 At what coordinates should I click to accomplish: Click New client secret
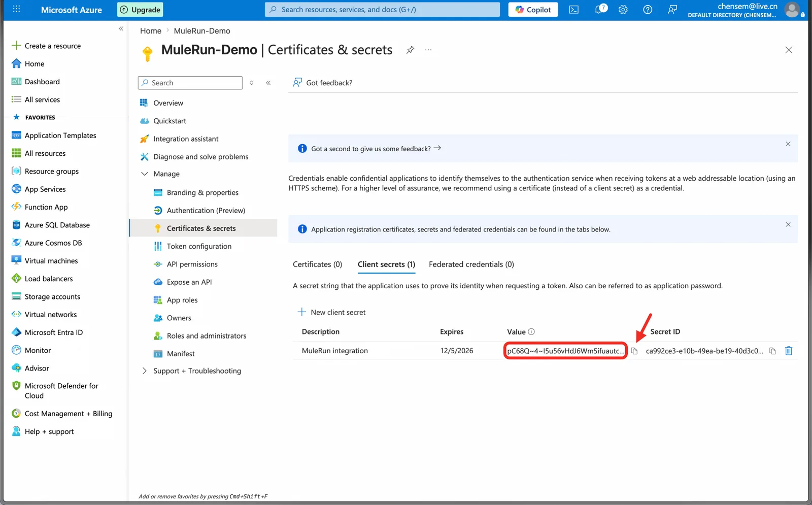(331, 312)
